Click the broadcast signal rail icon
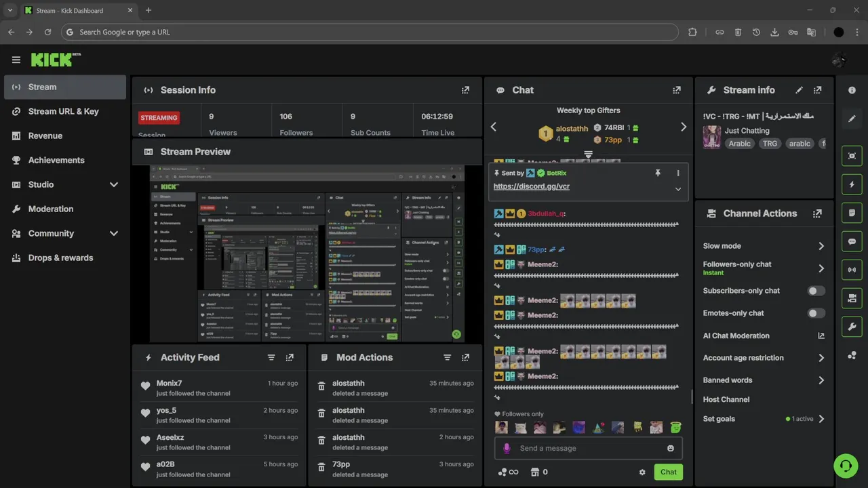The image size is (868, 488). click(x=852, y=270)
